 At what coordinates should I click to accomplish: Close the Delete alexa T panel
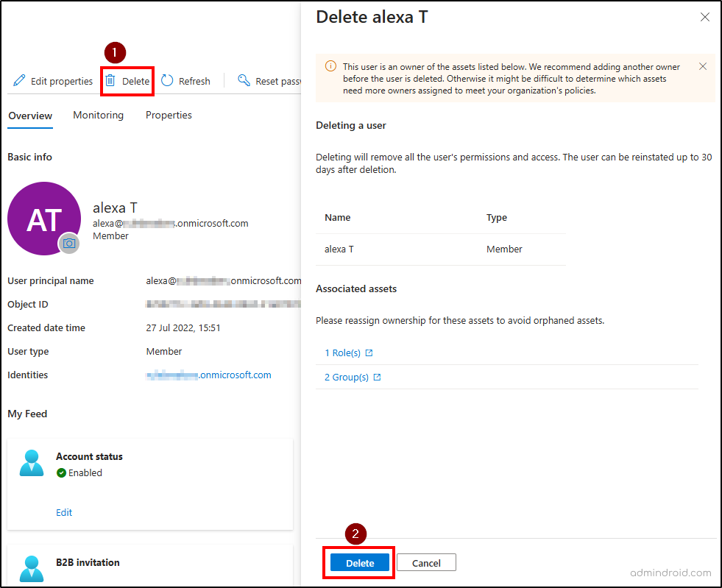tap(704, 17)
